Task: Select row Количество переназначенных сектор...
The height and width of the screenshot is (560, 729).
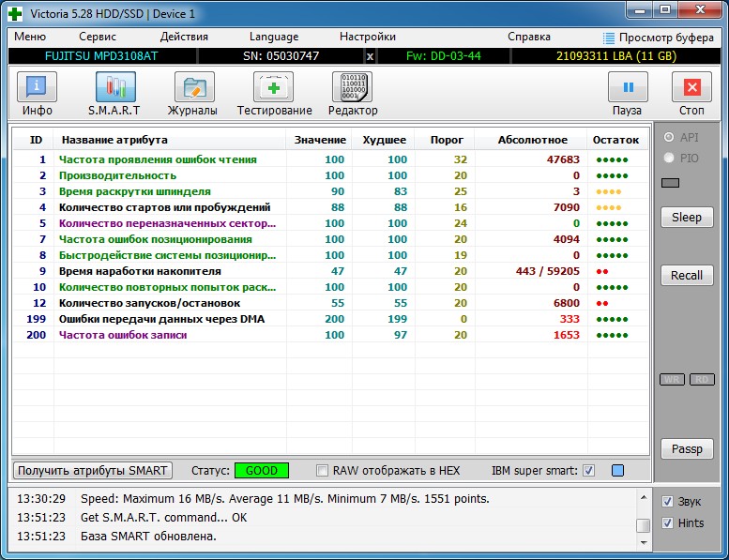Action: coord(330,223)
